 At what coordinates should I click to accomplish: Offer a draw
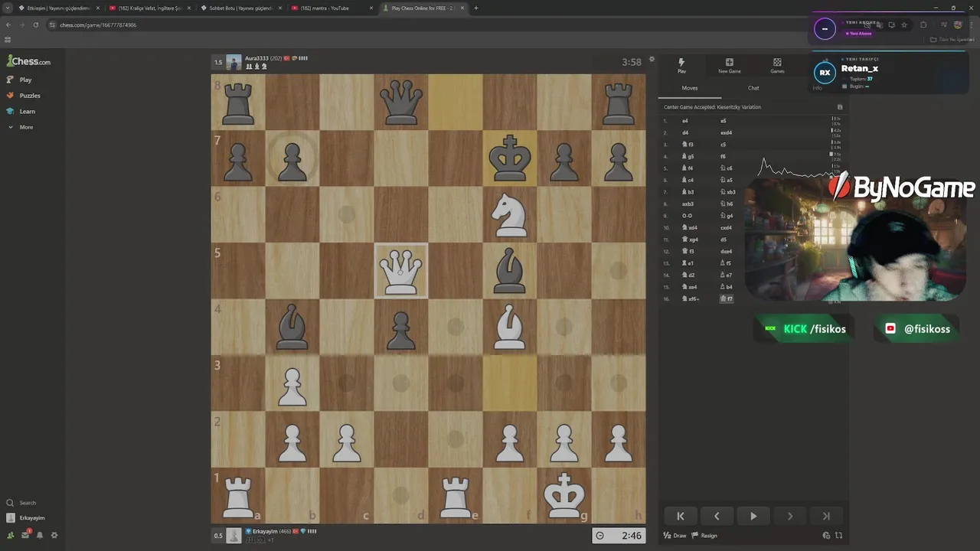point(675,536)
